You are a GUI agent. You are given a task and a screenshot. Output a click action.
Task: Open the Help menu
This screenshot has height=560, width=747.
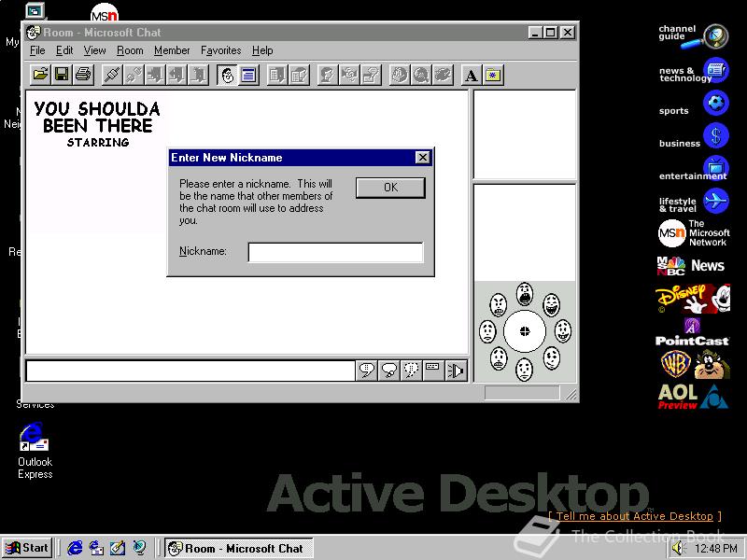(x=262, y=50)
